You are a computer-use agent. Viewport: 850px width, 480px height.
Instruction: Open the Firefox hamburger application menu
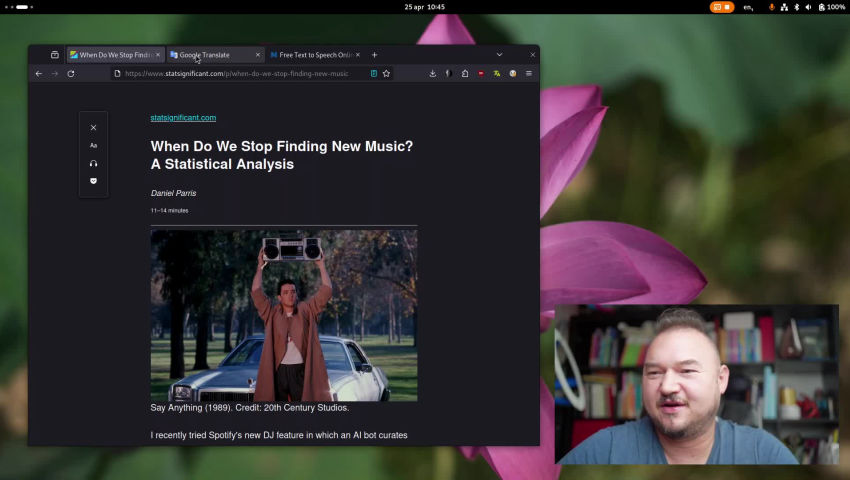coord(529,74)
